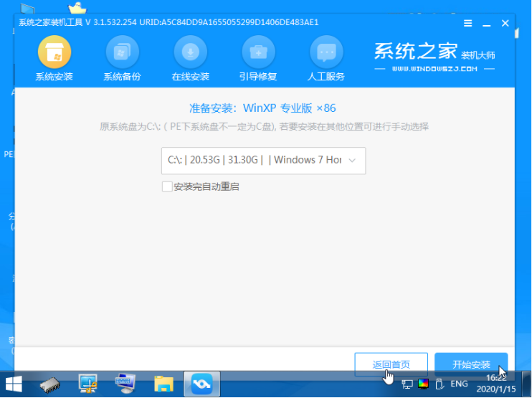
Task: Enable 安装完自动重启 checkbox
Action: coord(168,186)
